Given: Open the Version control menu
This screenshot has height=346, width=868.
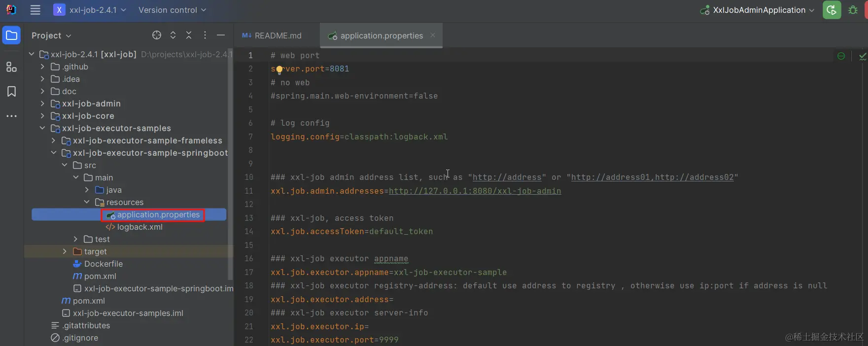Looking at the screenshot, I should coord(172,10).
